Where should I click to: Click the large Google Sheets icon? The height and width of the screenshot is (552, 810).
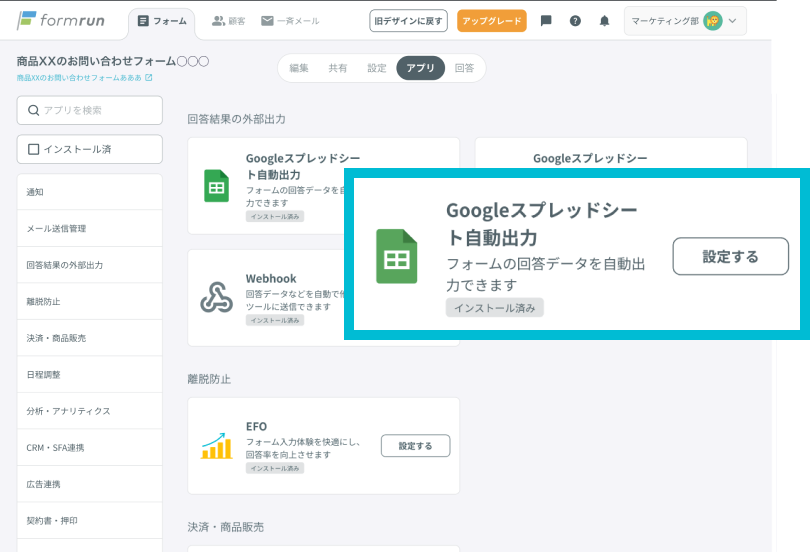[x=397, y=256]
